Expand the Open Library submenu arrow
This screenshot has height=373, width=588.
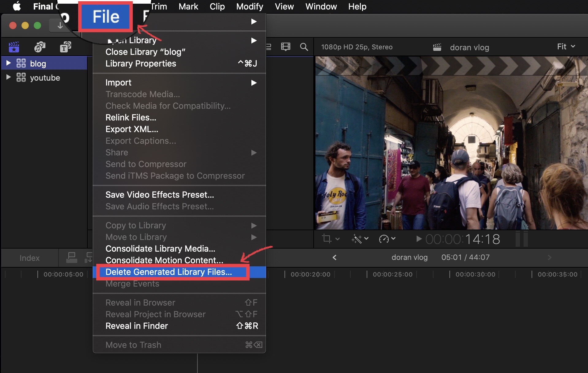[x=254, y=40]
